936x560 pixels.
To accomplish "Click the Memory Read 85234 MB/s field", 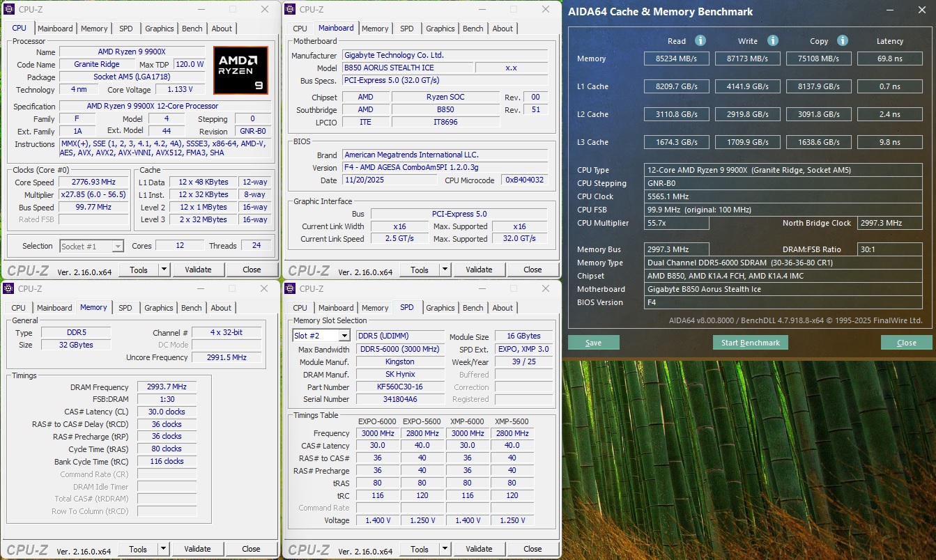I will point(676,59).
